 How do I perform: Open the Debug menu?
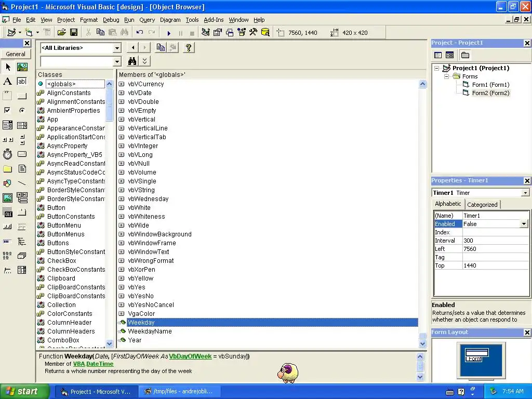coord(111,20)
